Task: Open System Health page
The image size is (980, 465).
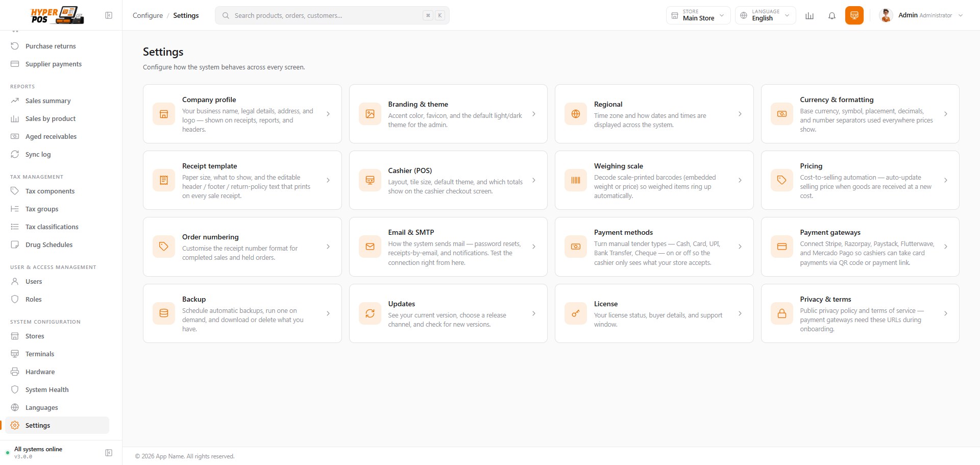Action: pyautogui.click(x=57, y=389)
